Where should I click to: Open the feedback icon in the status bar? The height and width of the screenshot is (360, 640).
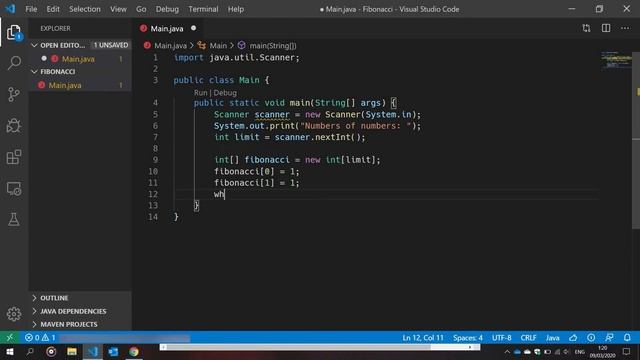coord(609,338)
